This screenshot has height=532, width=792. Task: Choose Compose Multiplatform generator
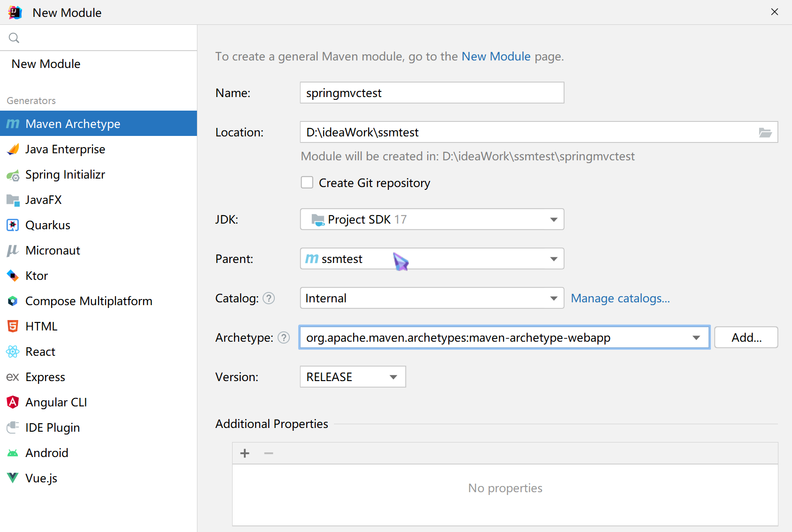(98, 301)
